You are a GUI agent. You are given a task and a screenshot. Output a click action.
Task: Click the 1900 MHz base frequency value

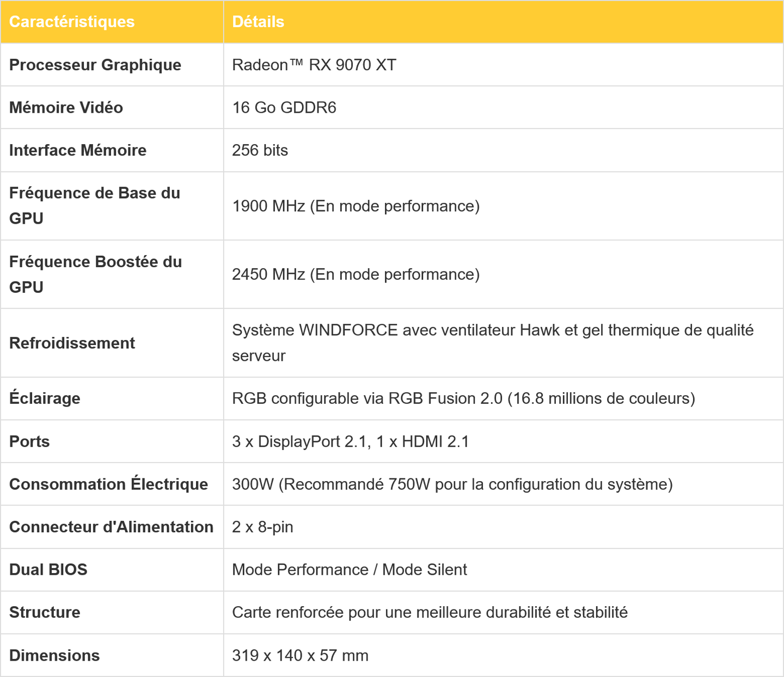pos(356,206)
